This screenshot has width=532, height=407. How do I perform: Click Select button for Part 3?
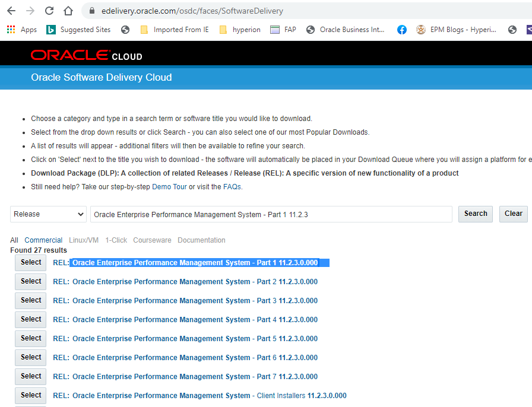(x=30, y=300)
